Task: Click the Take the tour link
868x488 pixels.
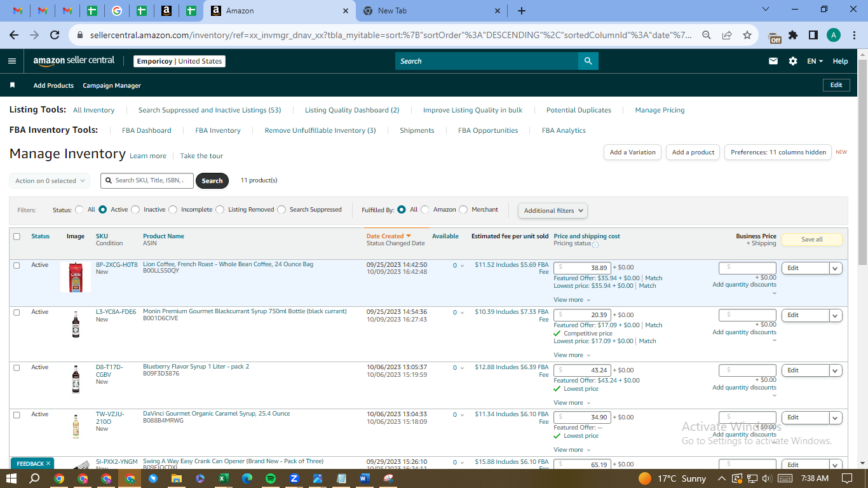Action: 201,156
